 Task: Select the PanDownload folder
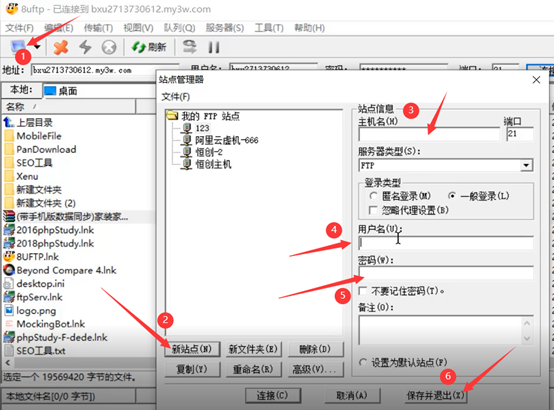tap(46, 150)
